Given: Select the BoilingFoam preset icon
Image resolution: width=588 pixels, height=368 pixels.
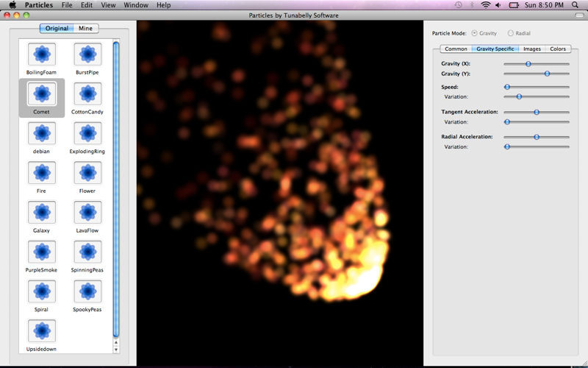Looking at the screenshot, I should point(42,54).
